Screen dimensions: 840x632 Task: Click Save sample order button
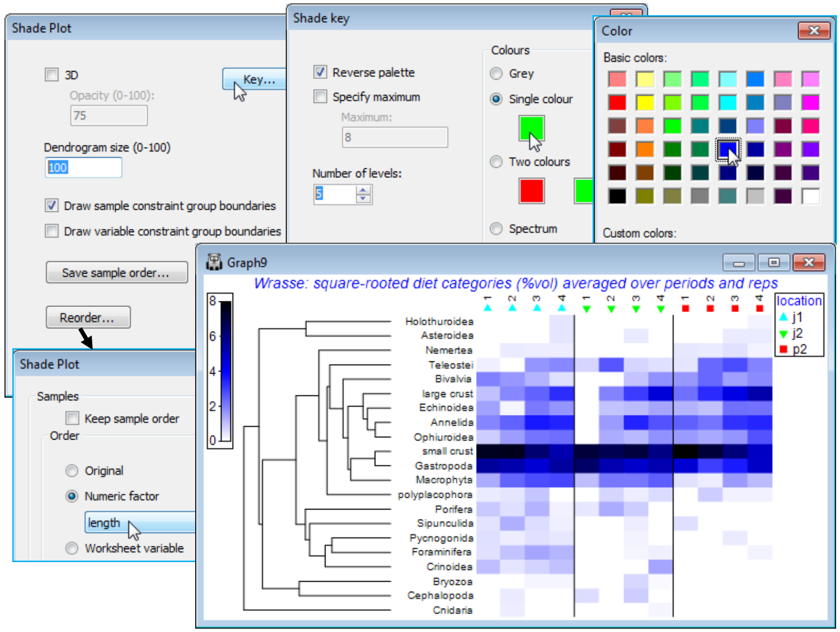[x=117, y=272]
